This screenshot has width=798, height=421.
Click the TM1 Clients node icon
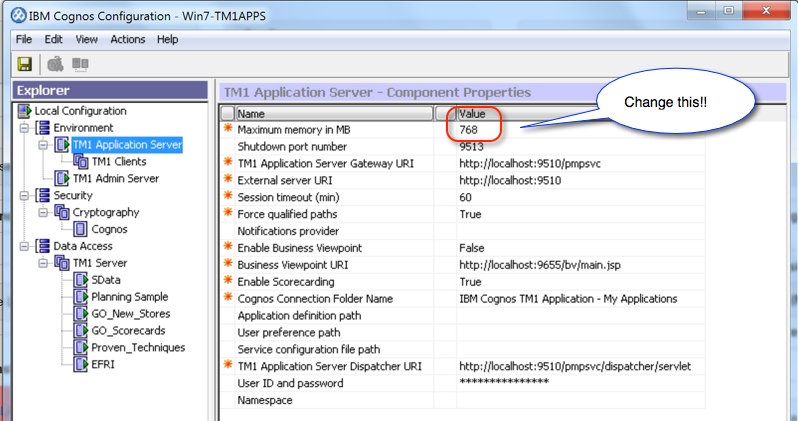click(81, 161)
